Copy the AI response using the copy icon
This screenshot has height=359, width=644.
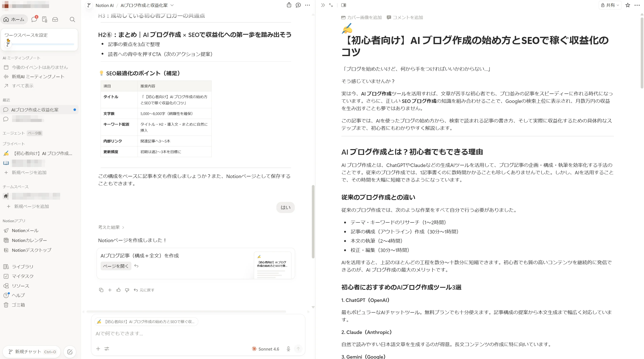coord(101,290)
